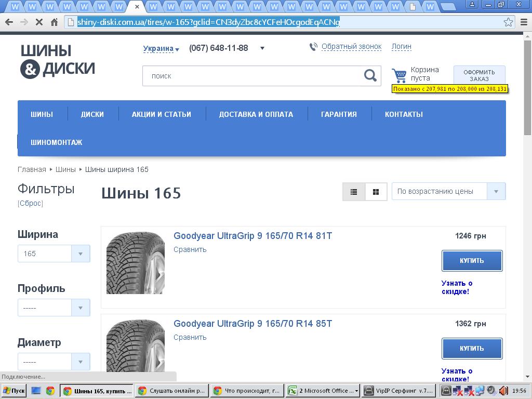
Task: Click the ОФОРМИТЬ ЗАКАЗ button
Action: pyautogui.click(x=479, y=75)
